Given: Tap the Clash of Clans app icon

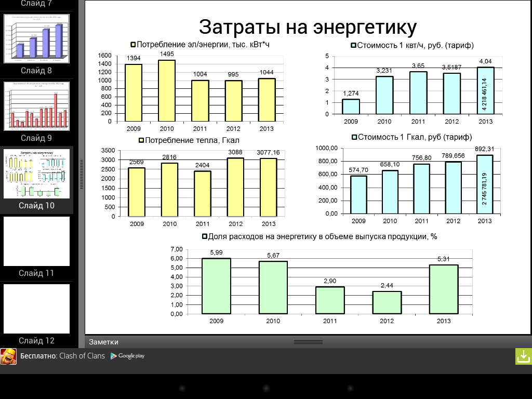Looking at the screenshot, I should point(8,356).
